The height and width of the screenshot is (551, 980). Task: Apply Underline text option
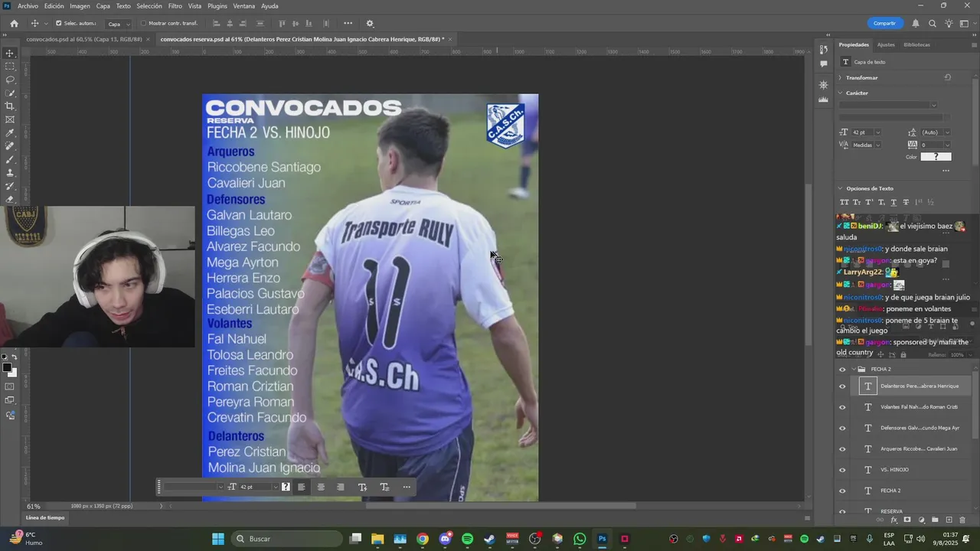pos(893,202)
